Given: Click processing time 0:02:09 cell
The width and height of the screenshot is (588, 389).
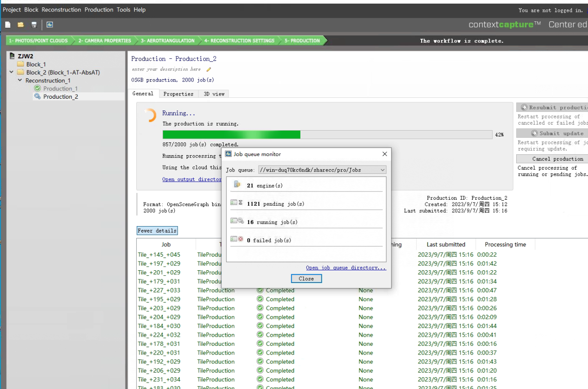Looking at the screenshot, I should [x=487, y=317].
